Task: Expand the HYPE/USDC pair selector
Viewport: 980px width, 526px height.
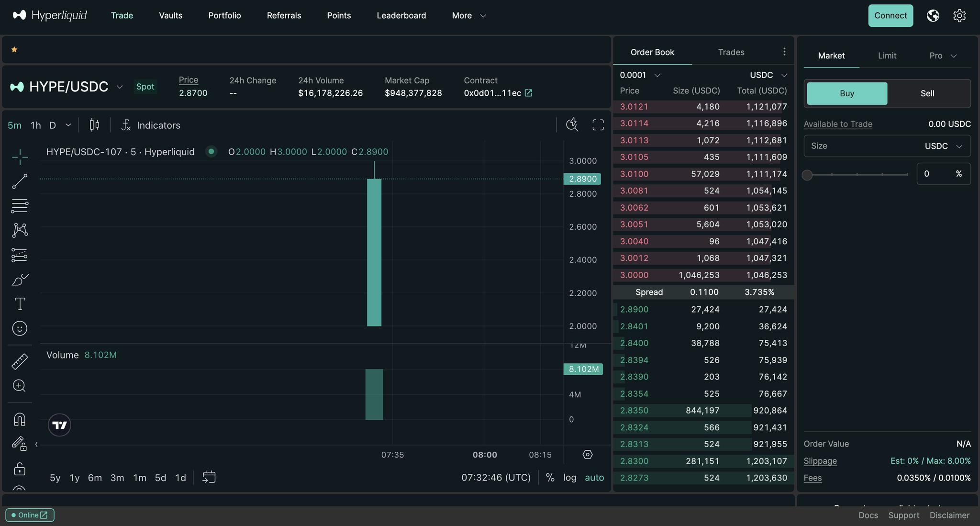Action: (x=120, y=87)
